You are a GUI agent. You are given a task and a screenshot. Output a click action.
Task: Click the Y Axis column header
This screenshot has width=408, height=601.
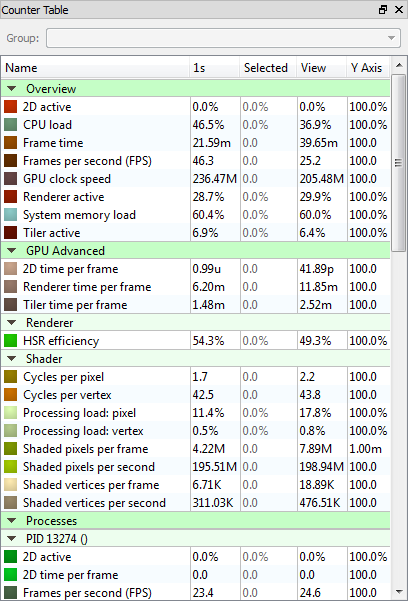pos(368,68)
